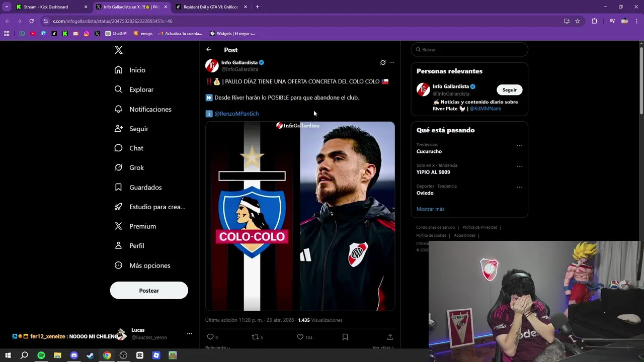Open Spotify from the taskbar
644x362 pixels.
pos(41,355)
